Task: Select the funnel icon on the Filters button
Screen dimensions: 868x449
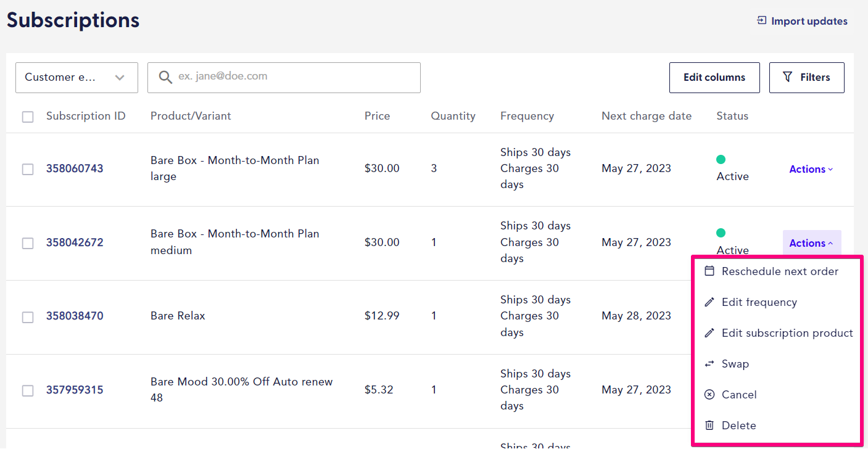Action: point(788,77)
